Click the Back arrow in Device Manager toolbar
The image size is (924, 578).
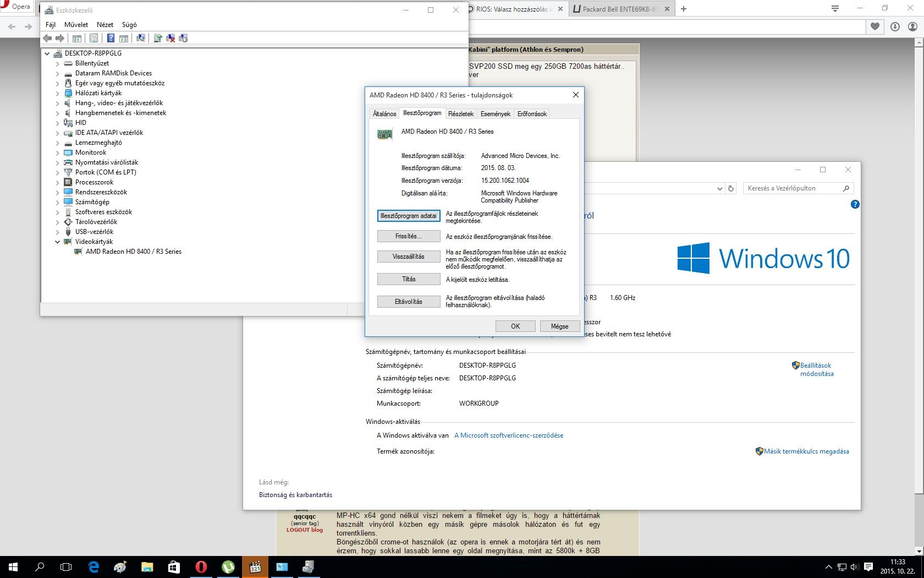click(x=47, y=38)
